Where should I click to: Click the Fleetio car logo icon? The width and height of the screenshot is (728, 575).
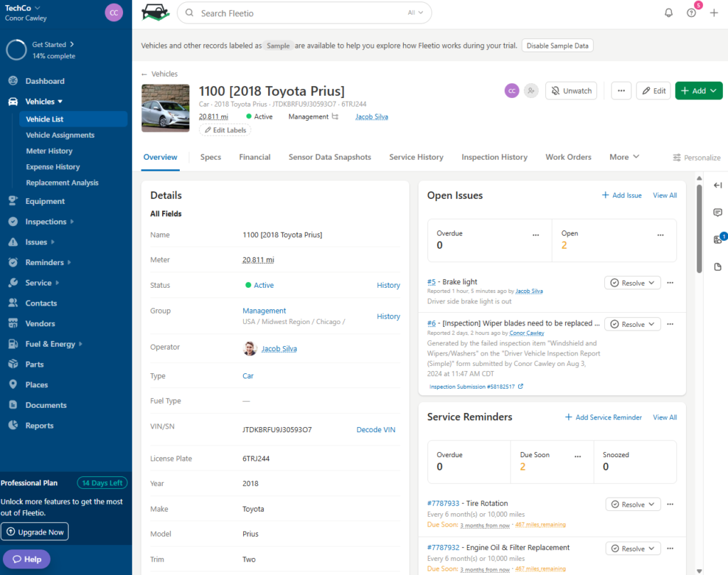(x=155, y=12)
